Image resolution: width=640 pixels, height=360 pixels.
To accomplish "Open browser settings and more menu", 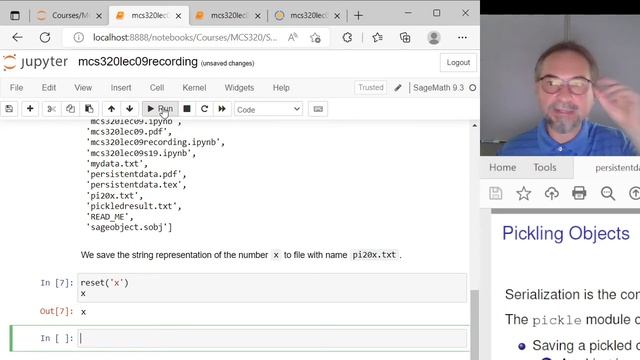I will click(462, 38).
